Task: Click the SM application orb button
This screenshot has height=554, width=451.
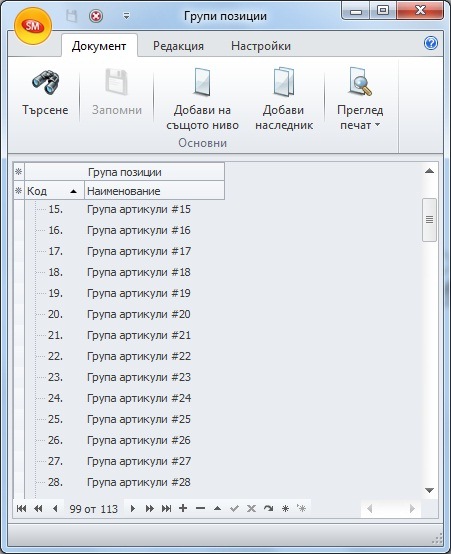Action: (x=33, y=26)
